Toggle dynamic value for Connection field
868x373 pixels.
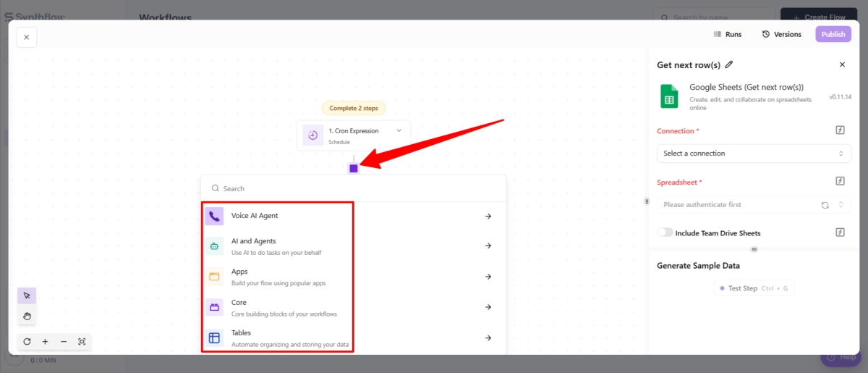pos(841,130)
